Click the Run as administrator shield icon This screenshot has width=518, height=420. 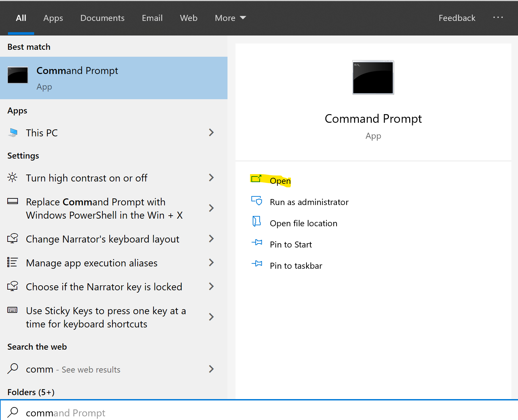(x=257, y=201)
